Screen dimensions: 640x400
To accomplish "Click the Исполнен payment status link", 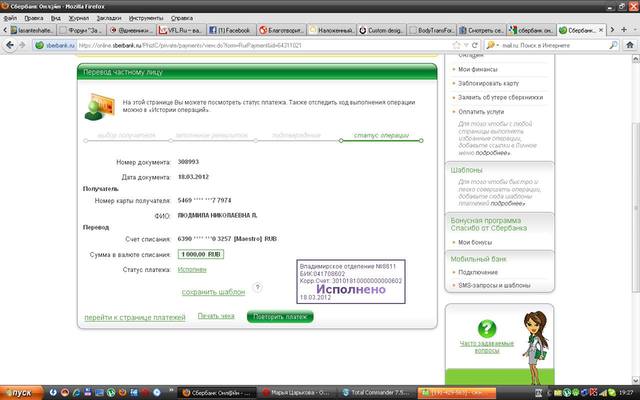I will pos(192,269).
